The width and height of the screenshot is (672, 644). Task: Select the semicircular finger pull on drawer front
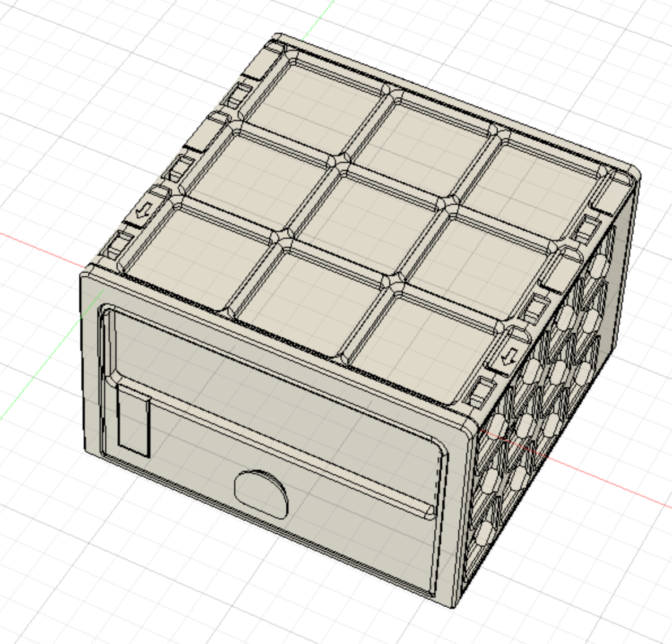(x=261, y=495)
